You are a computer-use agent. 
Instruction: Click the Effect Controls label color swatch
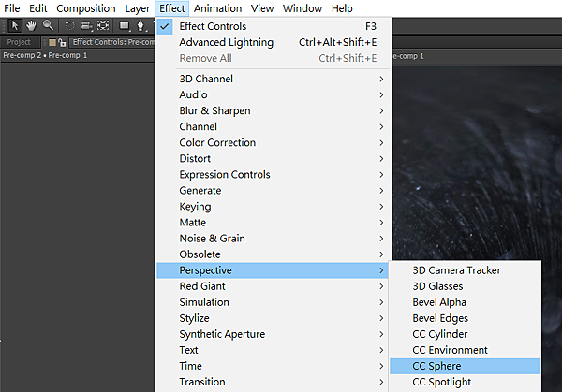coord(52,42)
